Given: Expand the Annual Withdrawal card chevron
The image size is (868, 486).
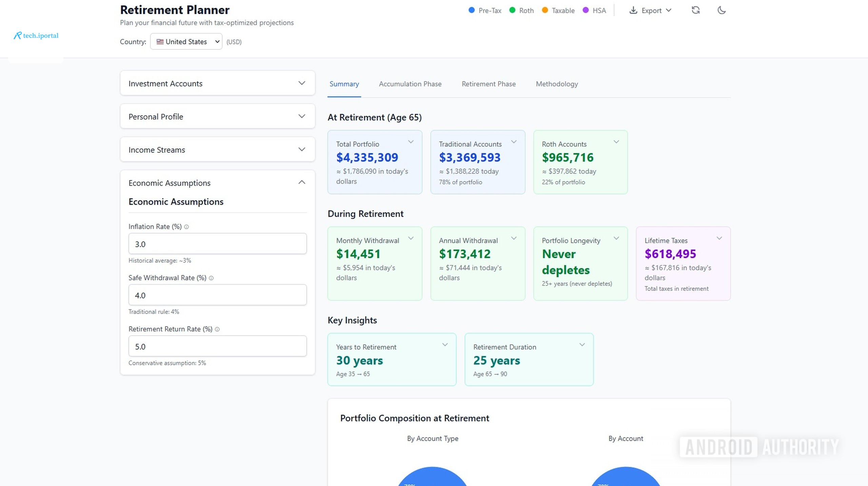Looking at the screenshot, I should tap(514, 238).
